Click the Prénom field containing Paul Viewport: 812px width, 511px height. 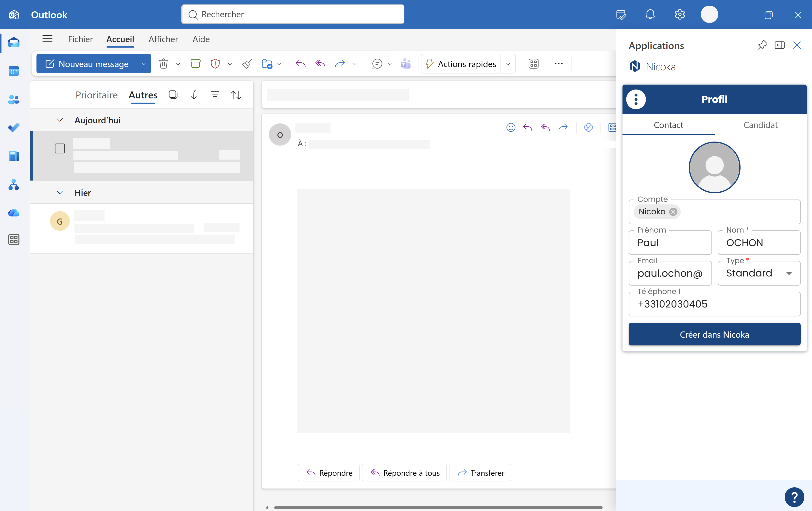point(670,242)
